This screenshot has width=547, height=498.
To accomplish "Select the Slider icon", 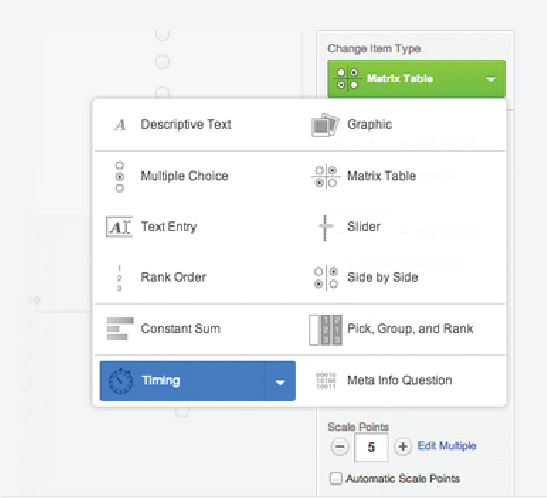I will point(325,227).
